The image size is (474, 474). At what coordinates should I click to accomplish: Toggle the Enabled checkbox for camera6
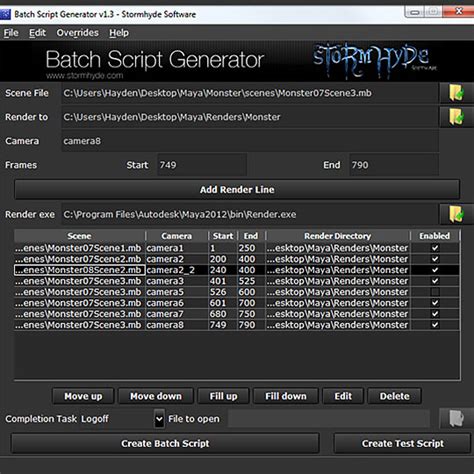coord(435,303)
